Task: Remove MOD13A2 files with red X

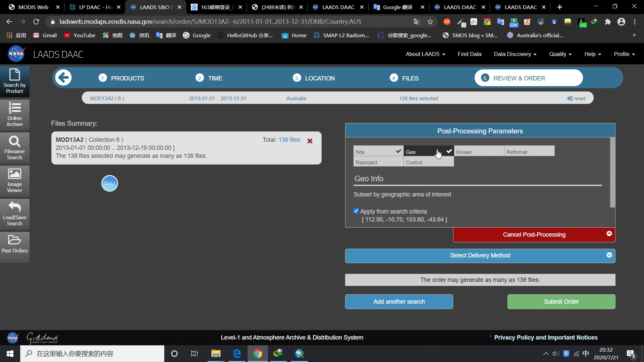Action: point(310,141)
